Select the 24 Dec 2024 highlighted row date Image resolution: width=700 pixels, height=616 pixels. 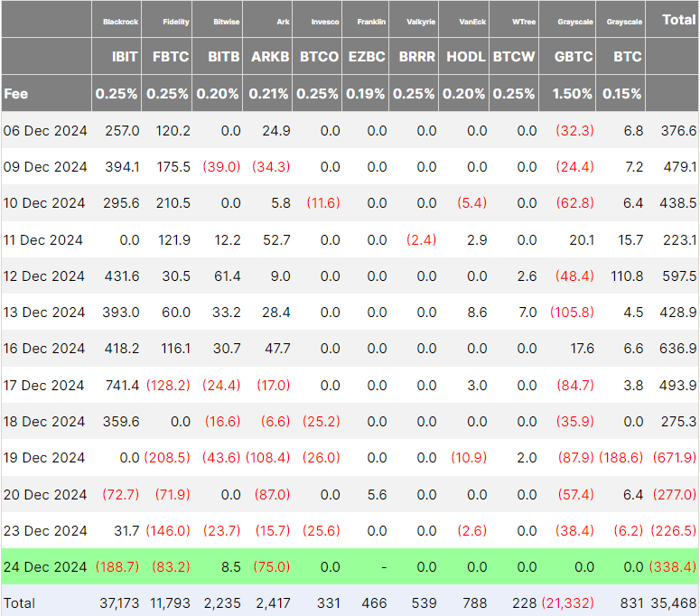45,567
